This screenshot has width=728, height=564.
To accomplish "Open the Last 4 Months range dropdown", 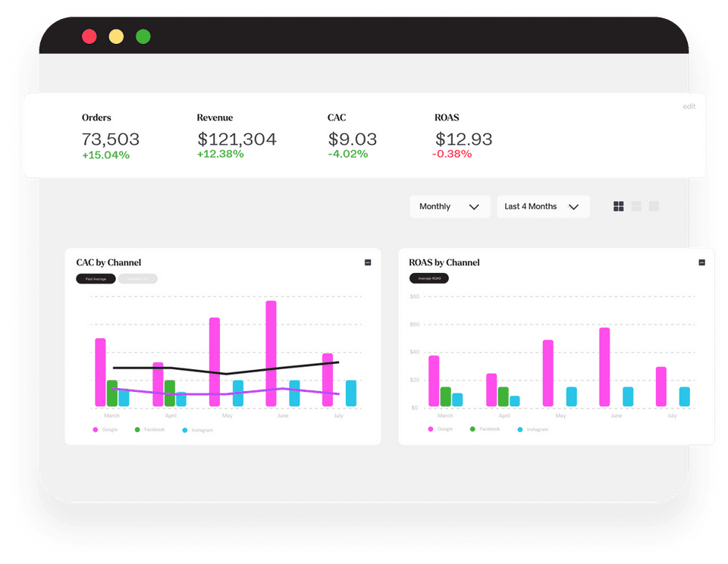I will point(543,206).
